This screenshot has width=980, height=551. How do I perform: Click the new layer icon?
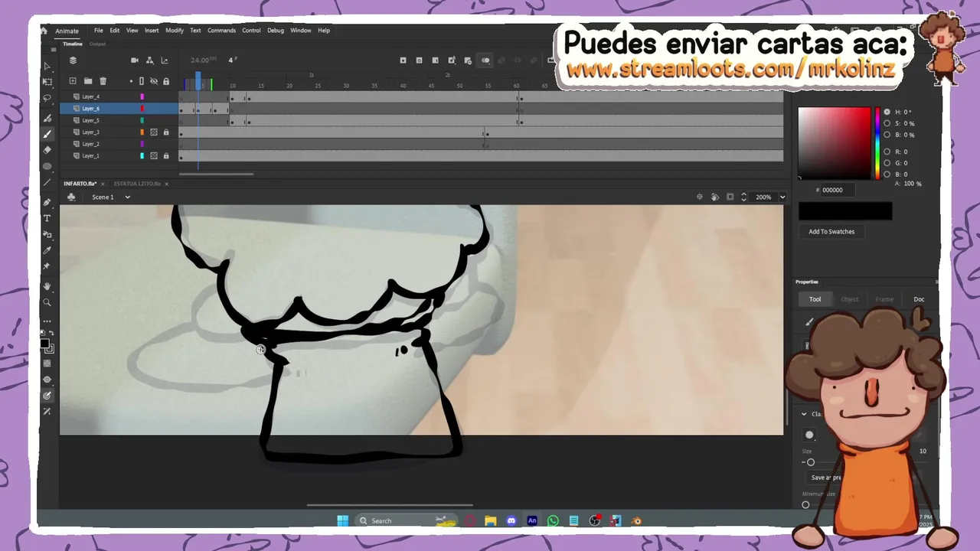coord(73,81)
